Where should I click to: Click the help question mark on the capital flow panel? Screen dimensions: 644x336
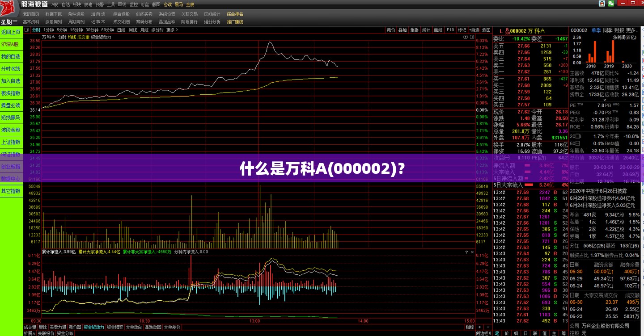point(466,252)
